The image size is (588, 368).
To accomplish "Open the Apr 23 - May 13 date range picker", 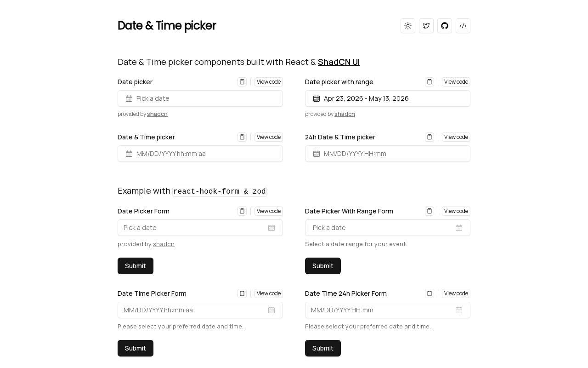I will [388, 98].
